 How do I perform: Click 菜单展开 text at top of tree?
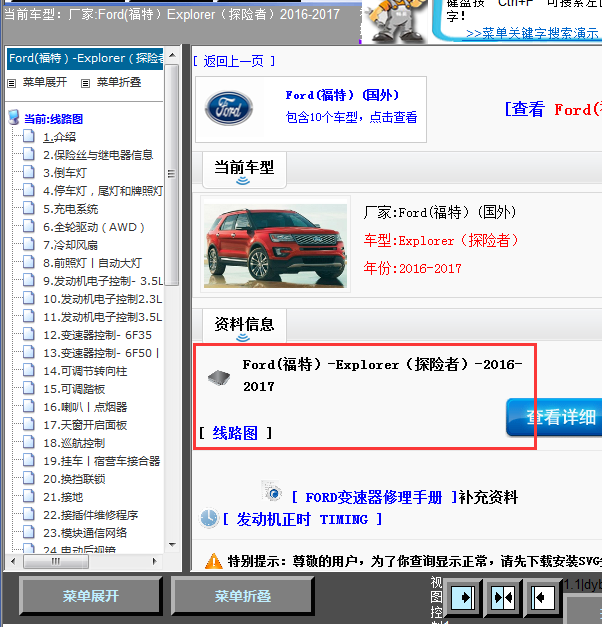pos(45,82)
